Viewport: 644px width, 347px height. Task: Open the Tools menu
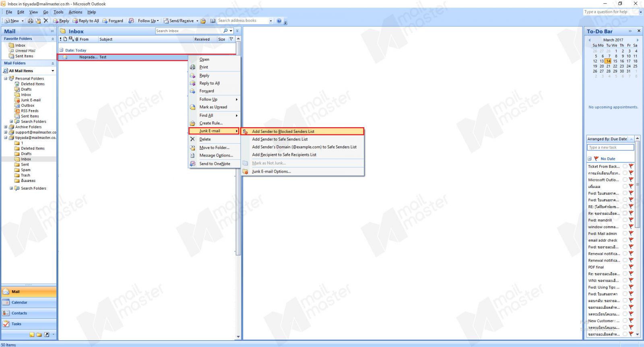58,12
